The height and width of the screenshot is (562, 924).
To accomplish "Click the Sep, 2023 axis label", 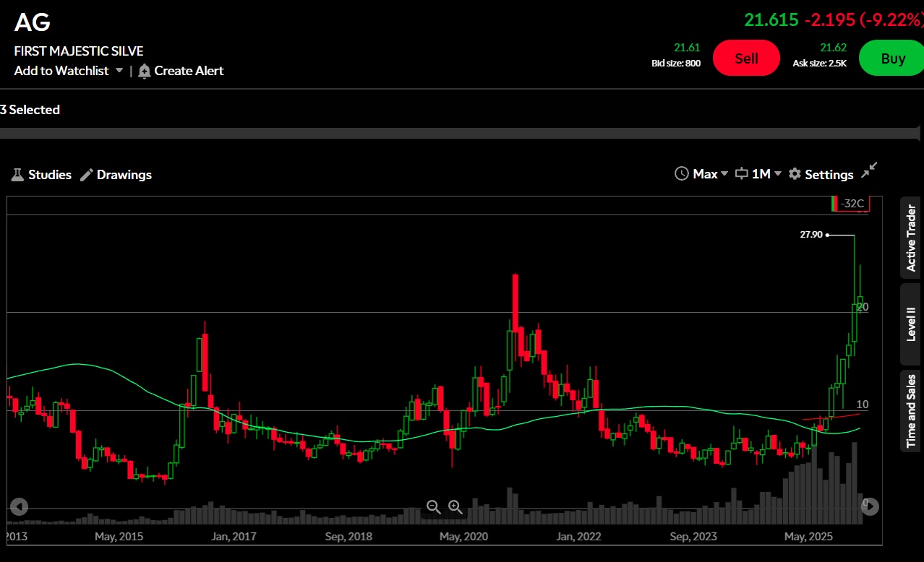I will tap(693, 537).
